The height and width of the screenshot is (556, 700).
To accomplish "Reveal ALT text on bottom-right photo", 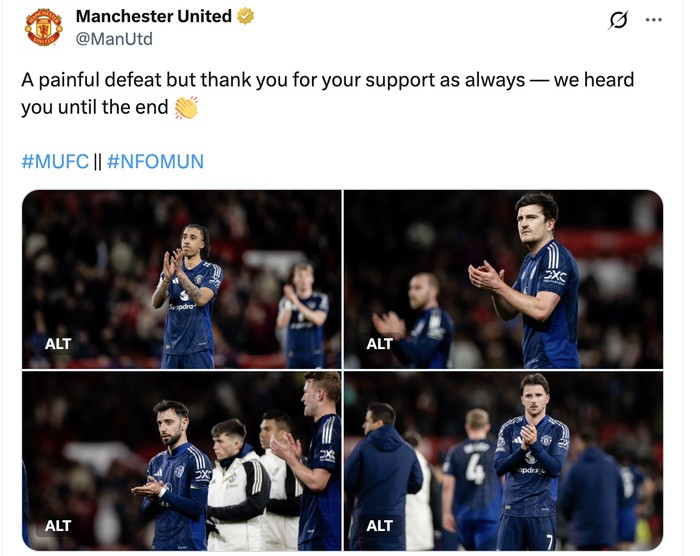I will 380,526.
